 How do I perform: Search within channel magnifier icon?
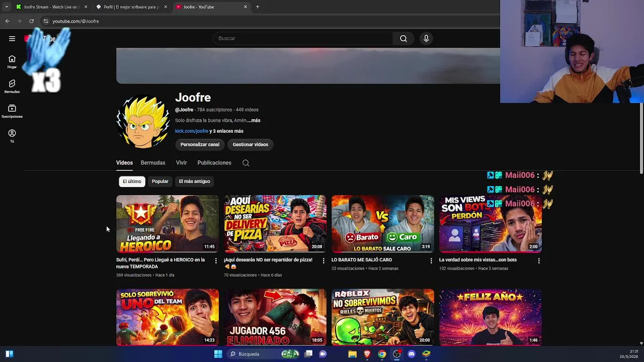tap(246, 163)
